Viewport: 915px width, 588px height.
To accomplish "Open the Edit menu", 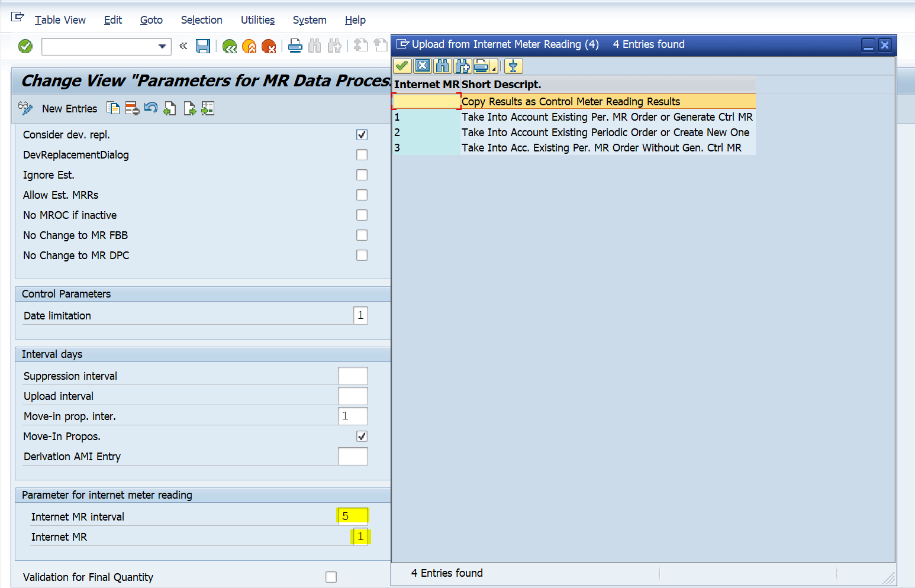I will pyautogui.click(x=113, y=20).
